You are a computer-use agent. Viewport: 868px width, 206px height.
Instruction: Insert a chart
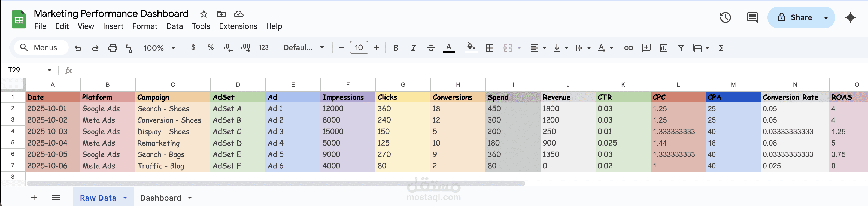click(663, 48)
